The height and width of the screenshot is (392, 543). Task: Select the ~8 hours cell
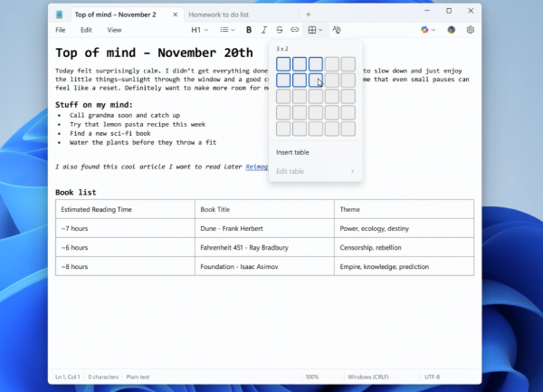tap(125, 266)
